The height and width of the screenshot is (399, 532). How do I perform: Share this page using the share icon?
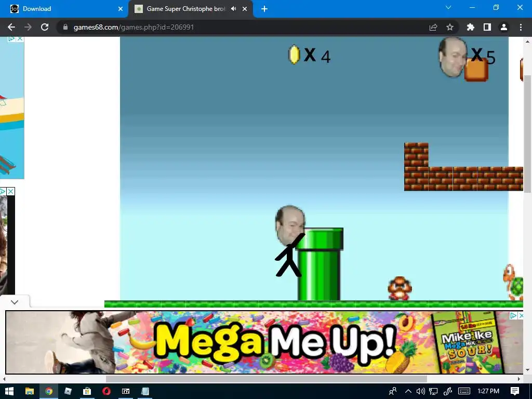pos(433,27)
